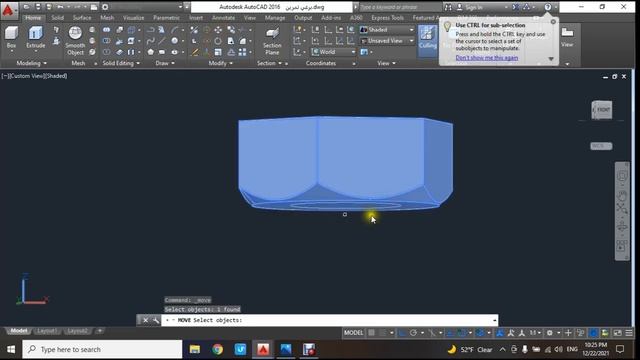Viewport: 640px width, 360px height.
Task: Click the Move tool in Modify panel
Action: coord(218,30)
